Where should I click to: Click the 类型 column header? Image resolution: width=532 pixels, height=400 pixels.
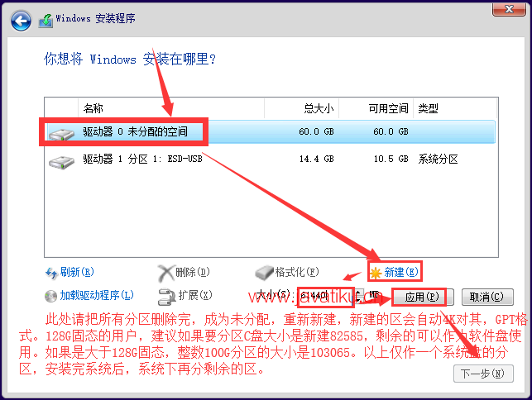pos(455,108)
